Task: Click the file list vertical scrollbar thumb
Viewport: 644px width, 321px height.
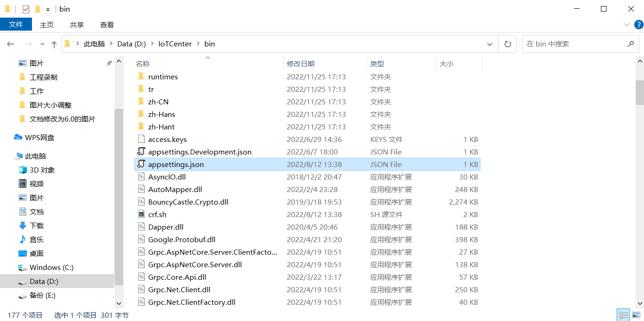Action: 639,92
